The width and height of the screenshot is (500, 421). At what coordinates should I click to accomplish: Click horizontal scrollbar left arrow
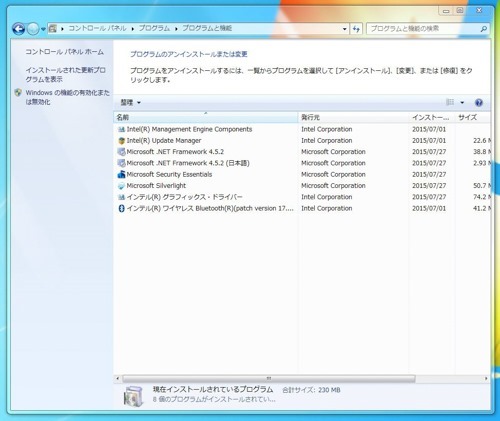tap(117, 379)
